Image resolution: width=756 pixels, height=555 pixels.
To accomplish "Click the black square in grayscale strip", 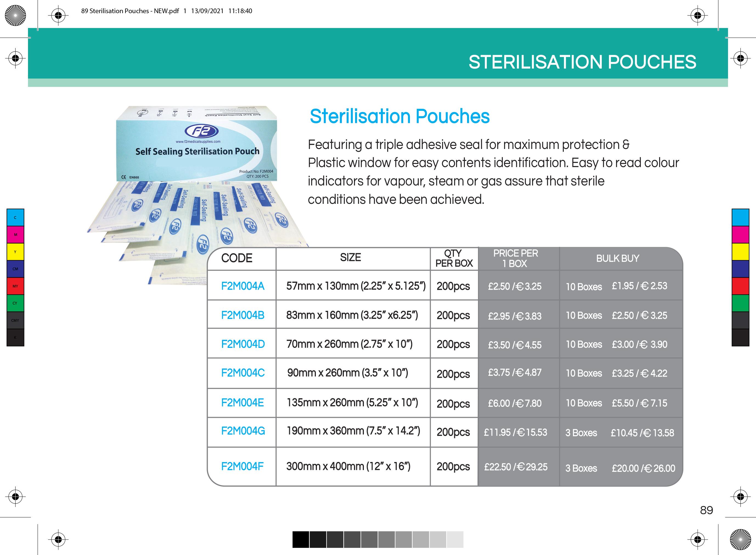I will click(300, 540).
